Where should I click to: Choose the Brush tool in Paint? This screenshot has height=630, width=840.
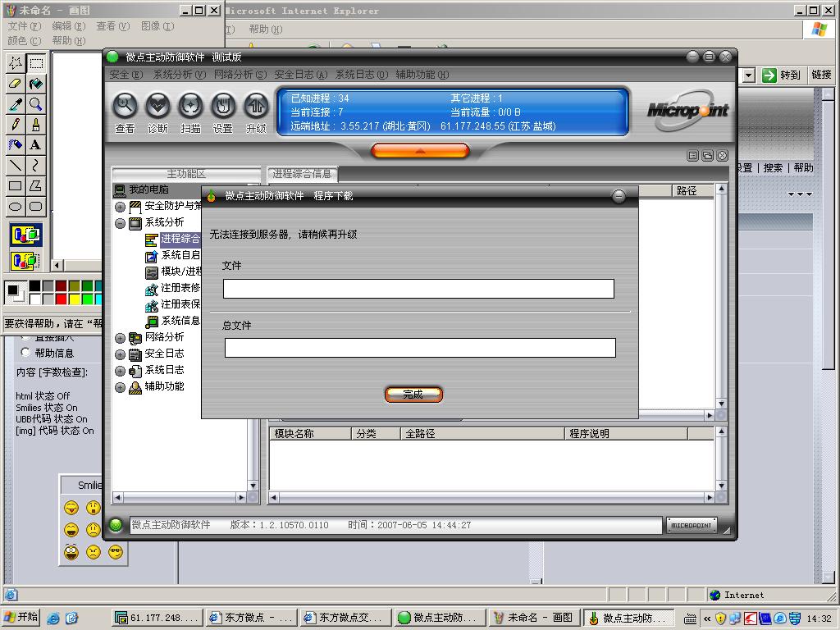click(36, 125)
